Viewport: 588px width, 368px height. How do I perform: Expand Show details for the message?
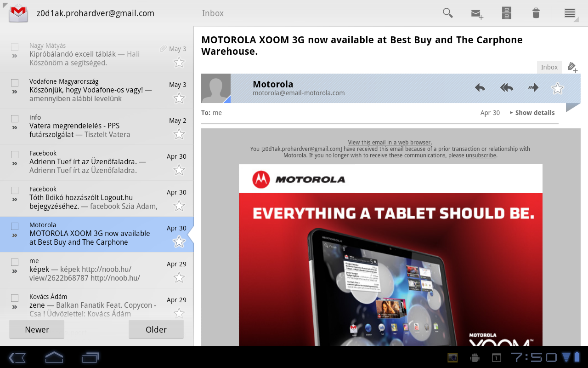click(x=532, y=113)
